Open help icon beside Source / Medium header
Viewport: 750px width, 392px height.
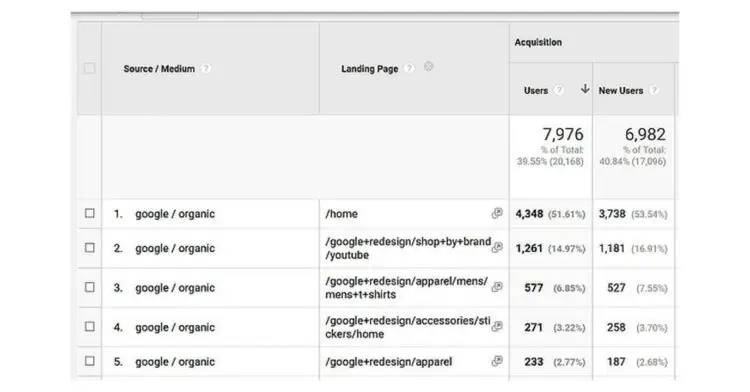point(206,68)
